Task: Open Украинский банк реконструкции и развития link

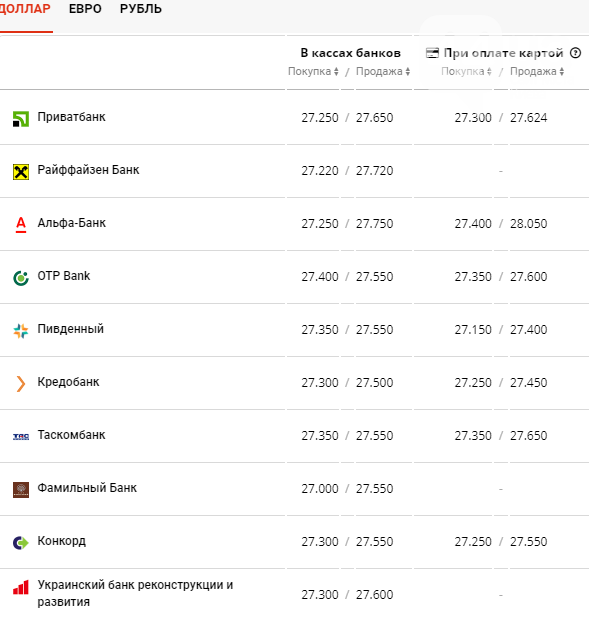Action: click(x=135, y=593)
